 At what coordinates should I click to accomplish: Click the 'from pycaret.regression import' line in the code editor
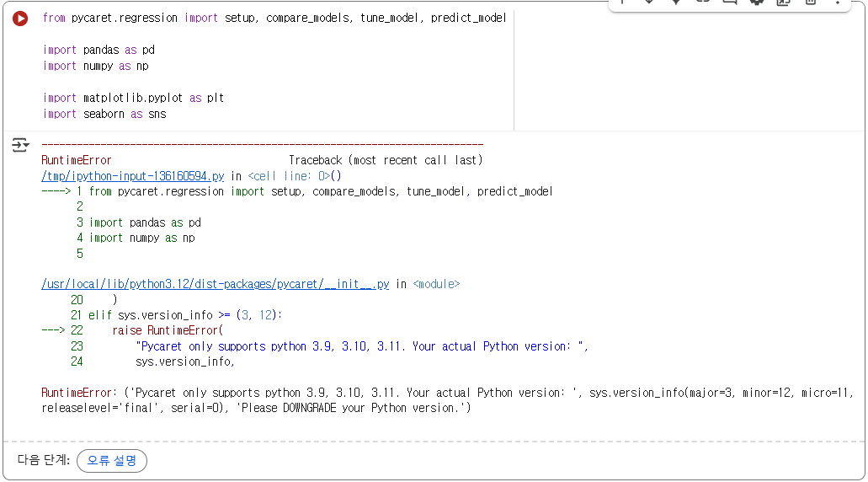coord(274,19)
